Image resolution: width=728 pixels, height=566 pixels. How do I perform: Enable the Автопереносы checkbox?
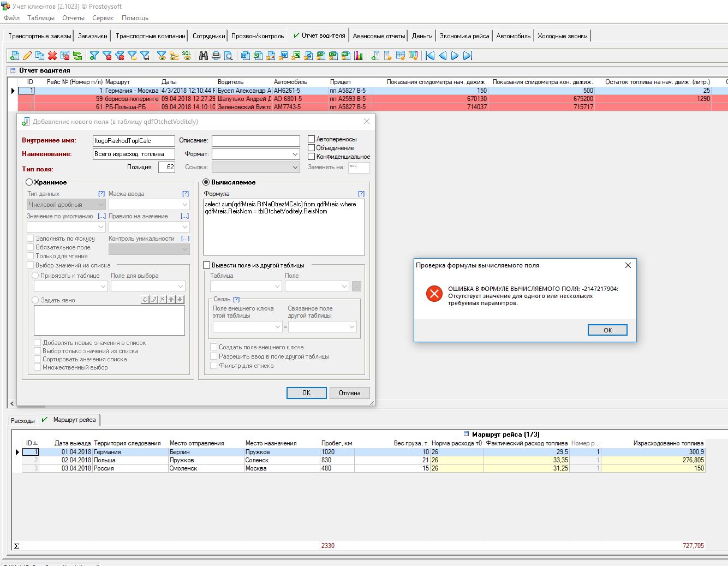[x=311, y=139]
